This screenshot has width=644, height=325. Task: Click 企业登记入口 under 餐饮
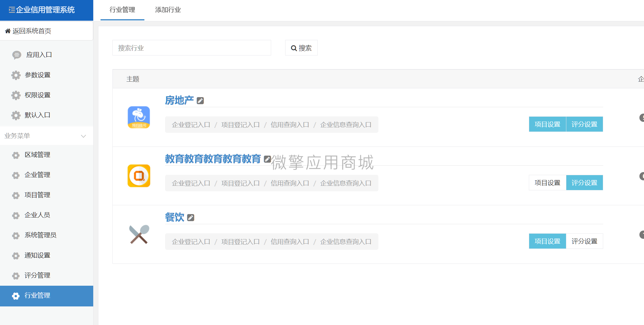pyautogui.click(x=191, y=242)
